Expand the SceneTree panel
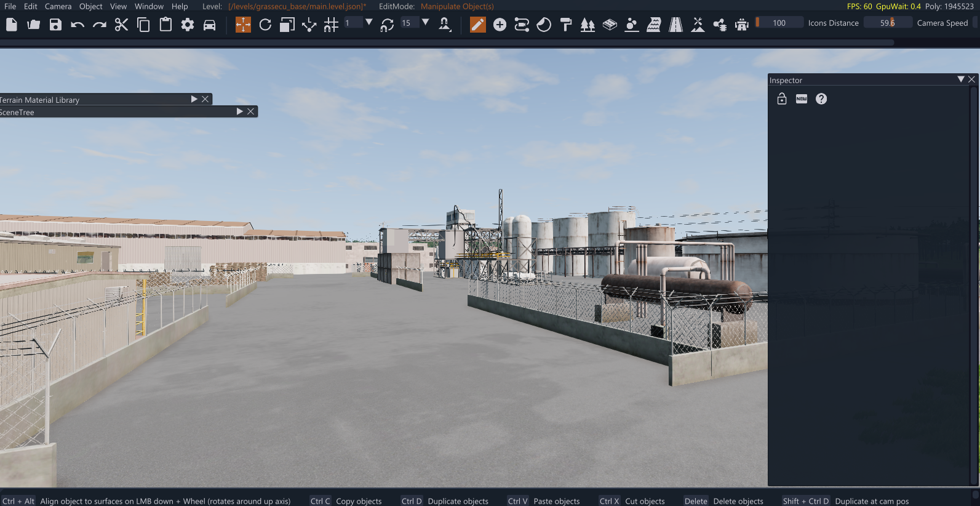 (x=240, y=111)
